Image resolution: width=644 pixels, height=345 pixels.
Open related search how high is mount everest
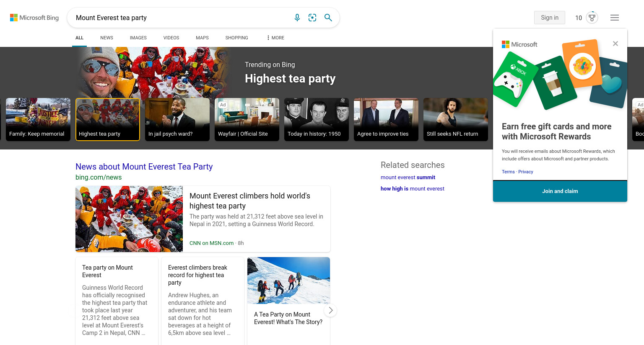[x=413, y=189]
